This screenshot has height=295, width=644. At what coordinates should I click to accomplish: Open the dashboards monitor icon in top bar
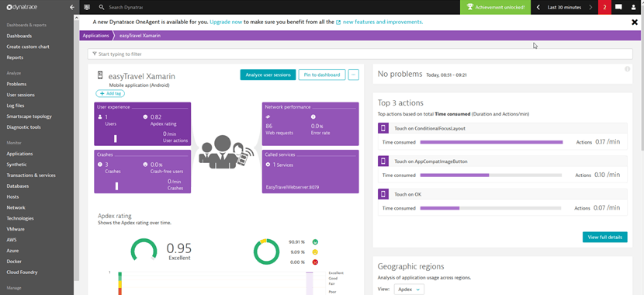87,8
